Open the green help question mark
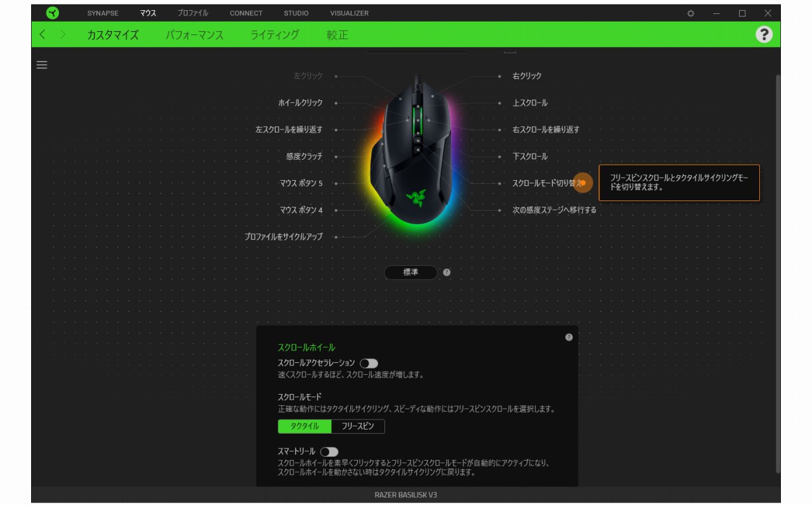This screenshot has width=812, height=505. [x=764, y=34]
